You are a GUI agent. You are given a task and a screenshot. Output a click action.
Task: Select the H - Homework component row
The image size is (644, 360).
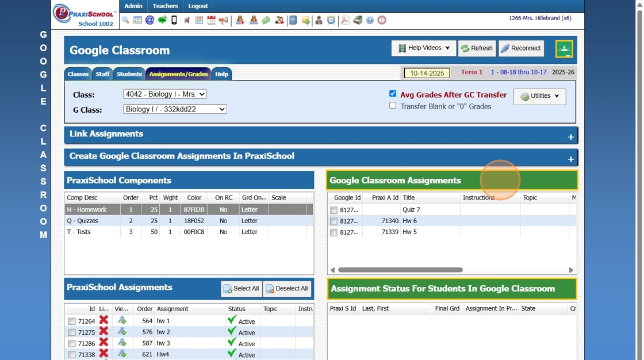click(x=189, y=209)
